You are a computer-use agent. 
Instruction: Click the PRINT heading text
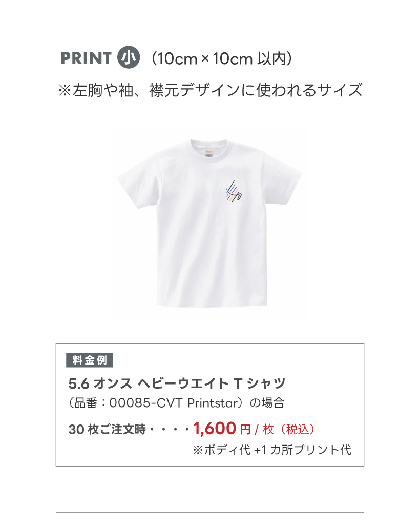86,58
